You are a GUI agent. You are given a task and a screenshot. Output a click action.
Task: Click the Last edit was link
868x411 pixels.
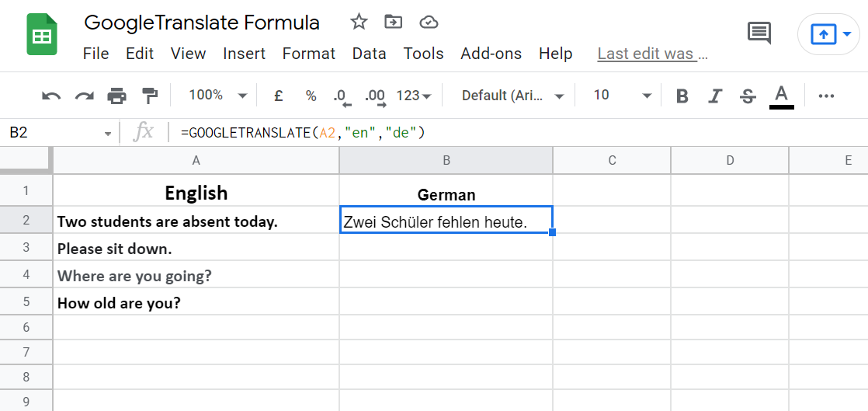pyautogui.click(x=652, y=54)
